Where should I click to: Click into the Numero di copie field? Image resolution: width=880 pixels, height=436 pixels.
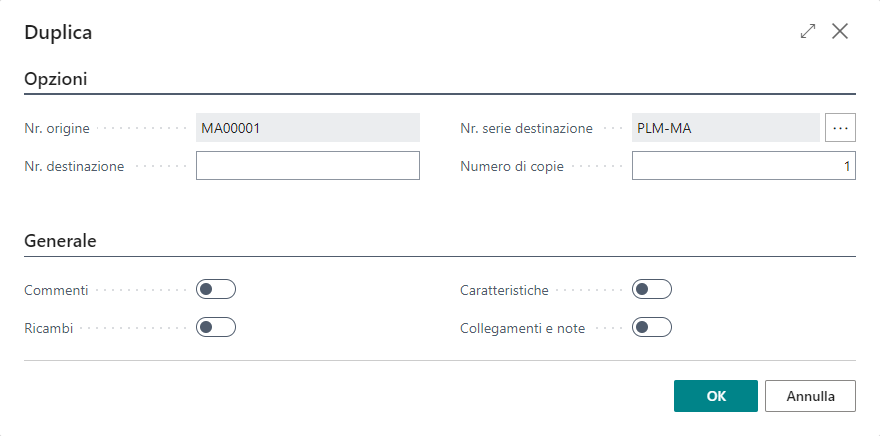tap(743, 166)
